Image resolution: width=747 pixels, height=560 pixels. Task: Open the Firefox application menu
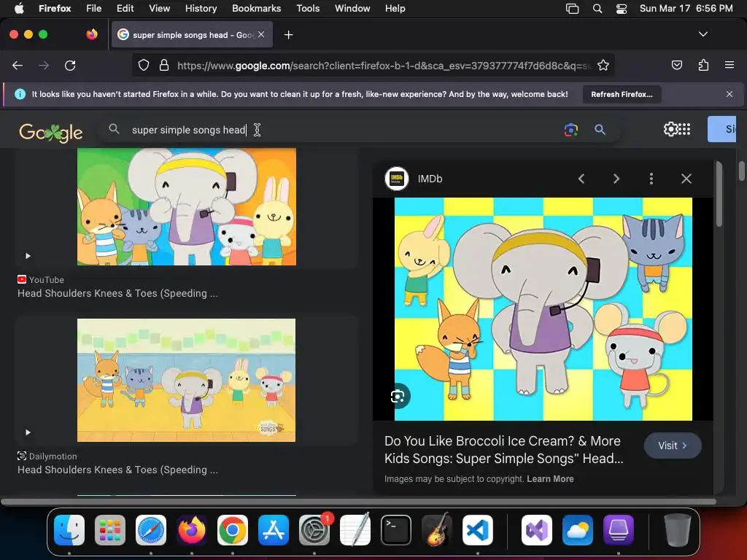55,9
